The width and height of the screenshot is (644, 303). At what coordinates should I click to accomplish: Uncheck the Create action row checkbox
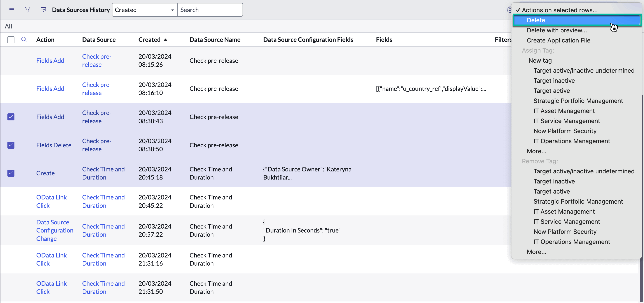coord(11,173)
